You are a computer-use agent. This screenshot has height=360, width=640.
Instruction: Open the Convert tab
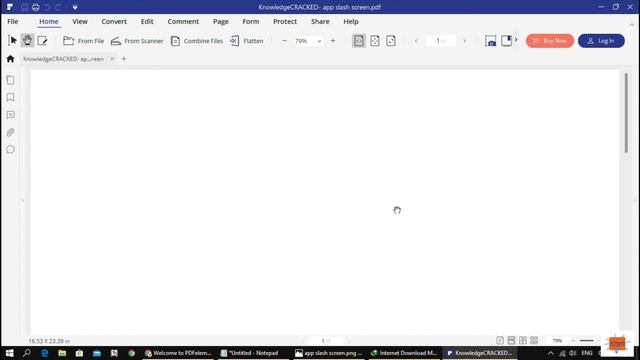point(114,22)
